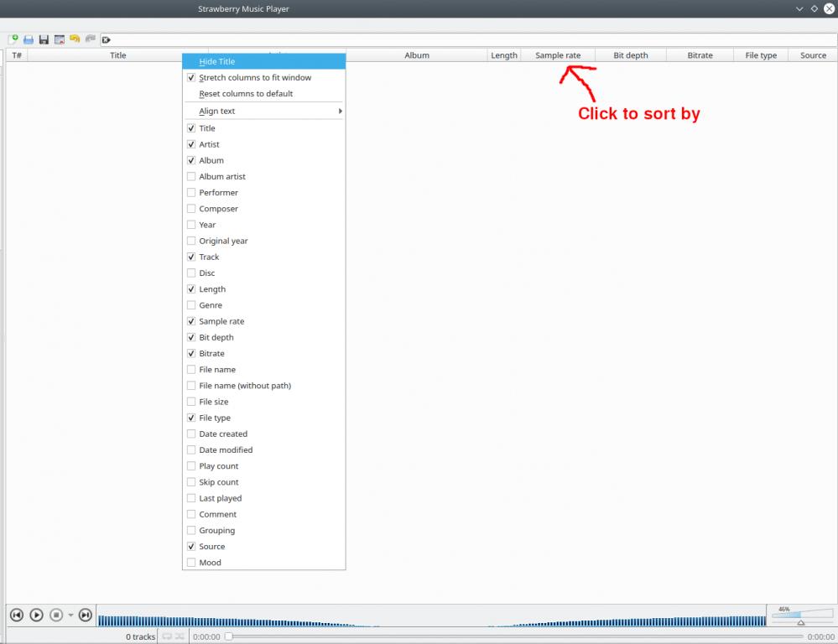Enable the Date created column
The height and width of the screenshot is (644, 838).
[191, 434]
